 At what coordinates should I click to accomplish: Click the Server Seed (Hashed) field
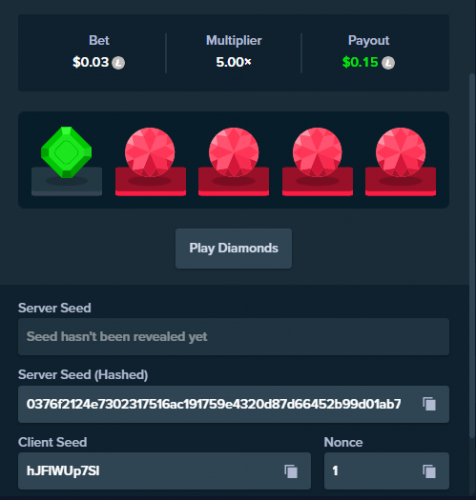coord(233,404)
